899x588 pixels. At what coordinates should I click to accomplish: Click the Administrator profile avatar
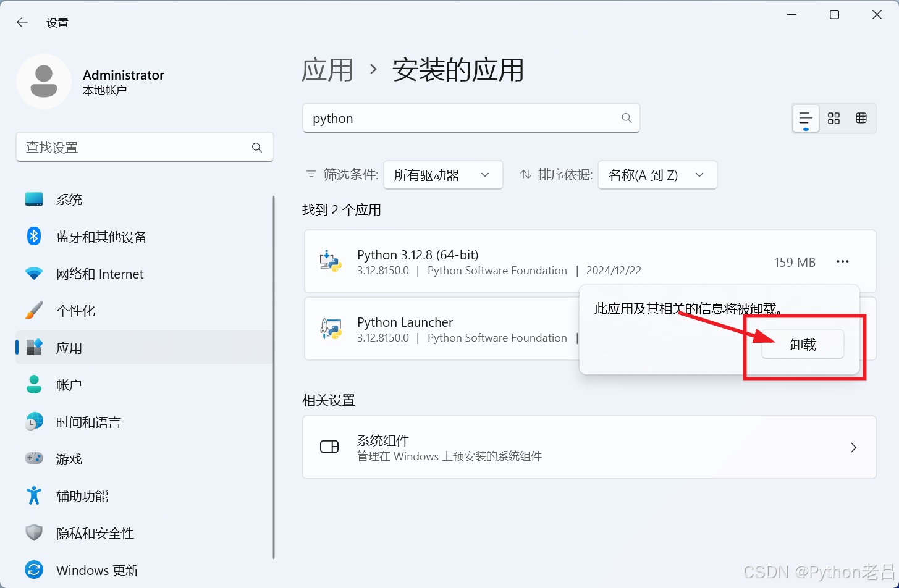44,82
